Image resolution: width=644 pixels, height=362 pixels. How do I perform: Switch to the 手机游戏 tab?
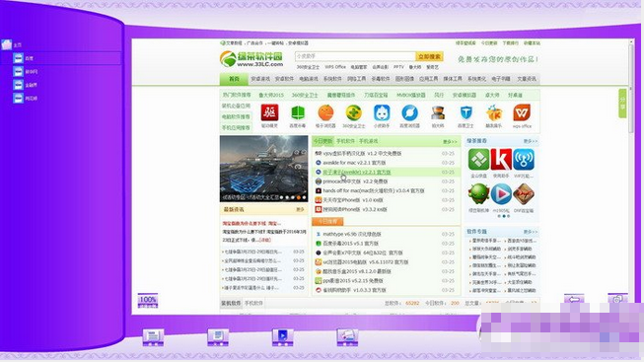tap(369, 141)
